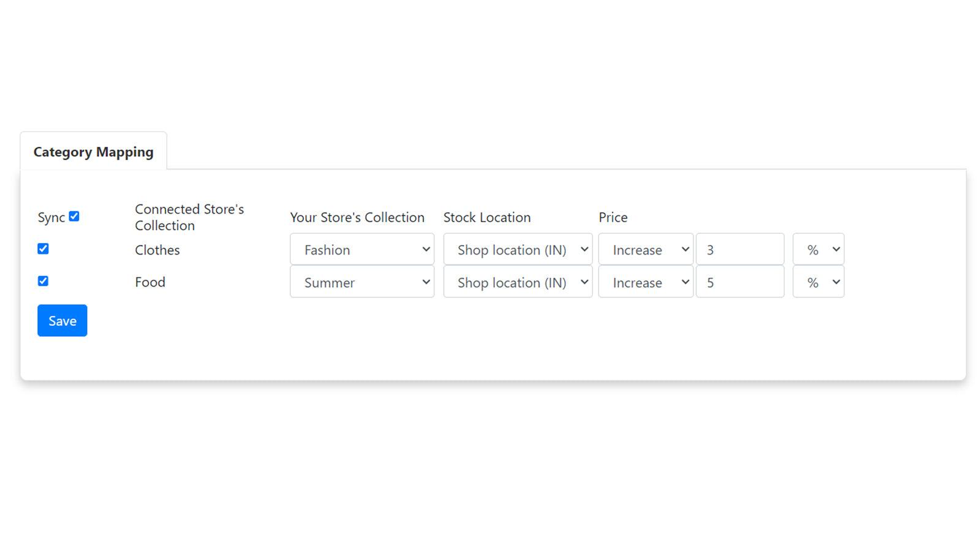This screenshot has height=551, width=980.
Task: Click the Price column header
Action: (x=612, y=217)
